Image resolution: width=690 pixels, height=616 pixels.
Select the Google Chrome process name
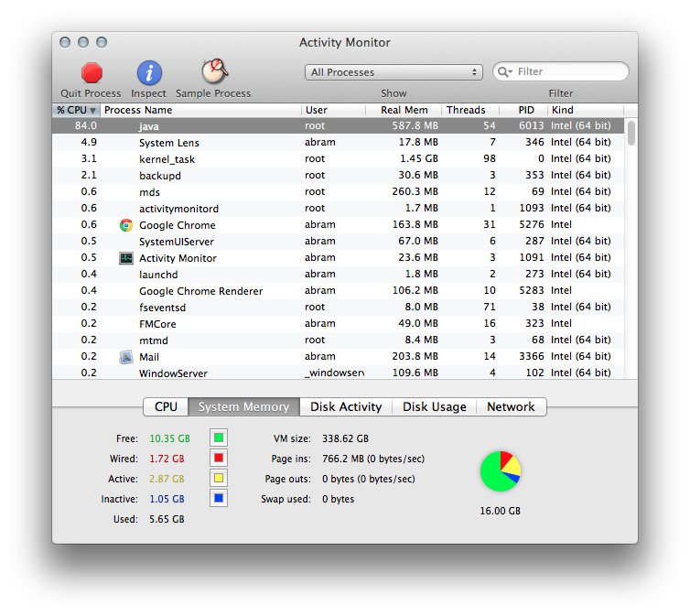(x=178, y=225)
